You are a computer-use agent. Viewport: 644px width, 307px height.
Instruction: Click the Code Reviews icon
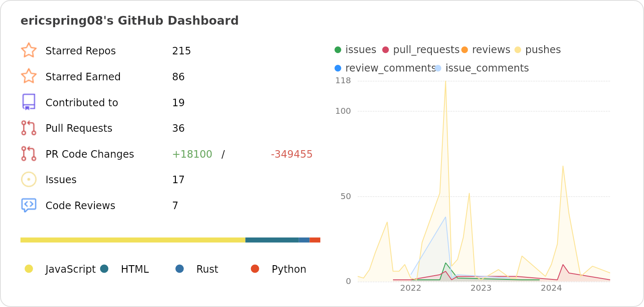29,205
